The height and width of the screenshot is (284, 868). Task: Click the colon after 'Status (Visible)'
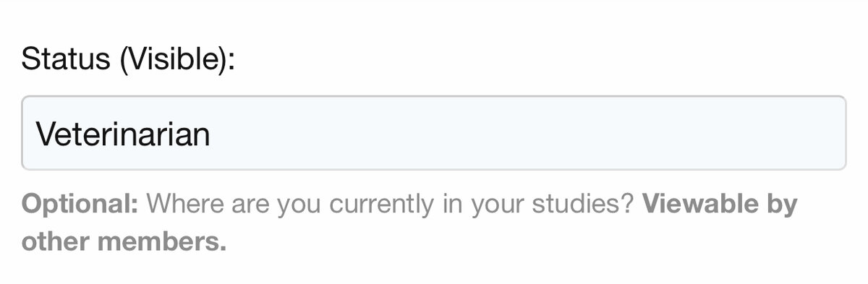tap(231, 64)
